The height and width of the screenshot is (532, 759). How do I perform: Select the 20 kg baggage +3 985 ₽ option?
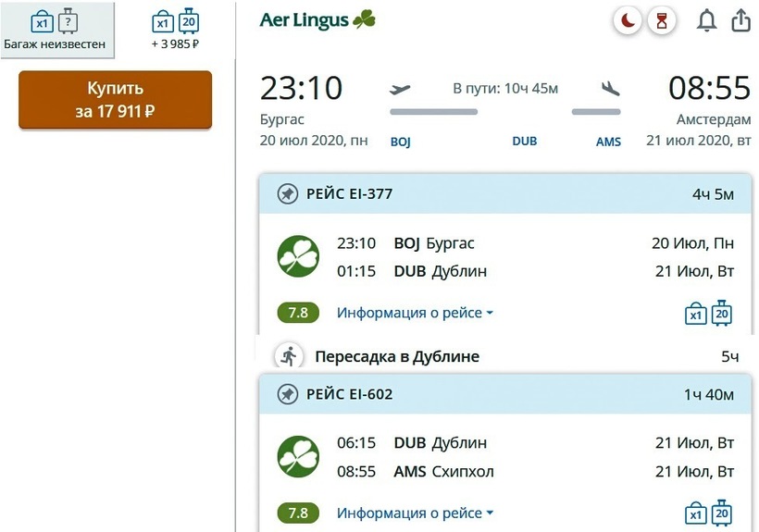(176, 29)
